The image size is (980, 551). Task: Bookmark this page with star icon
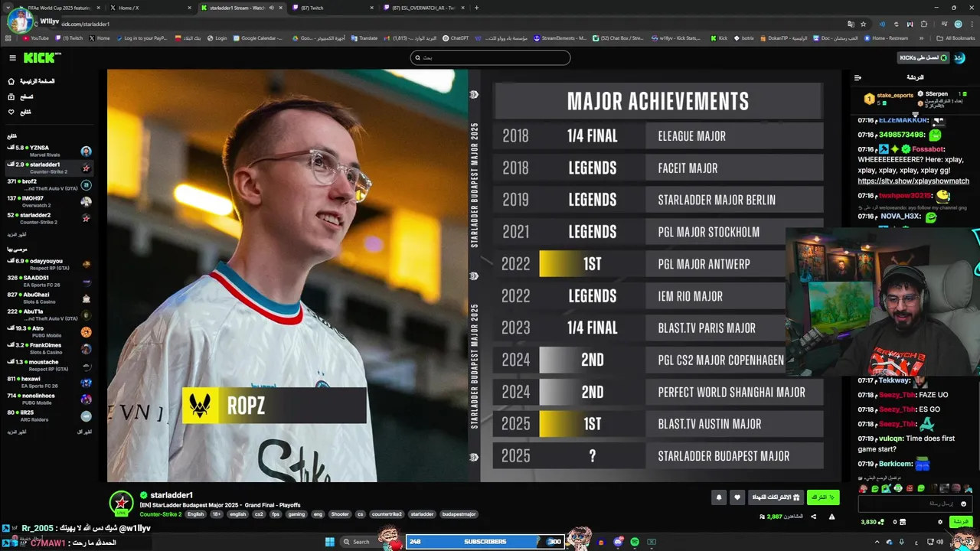coord(863,24)
